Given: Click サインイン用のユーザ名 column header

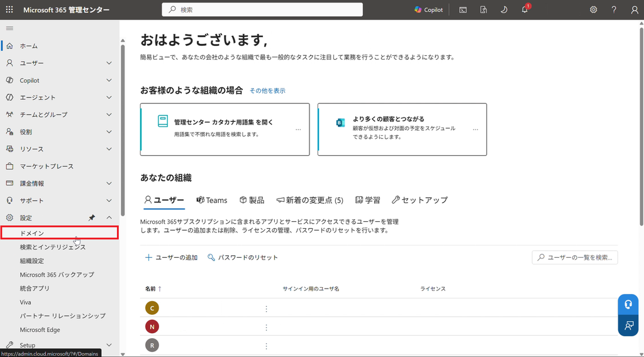Looking at the screenshot, I should pyautogui.click(x=311, y=289).
